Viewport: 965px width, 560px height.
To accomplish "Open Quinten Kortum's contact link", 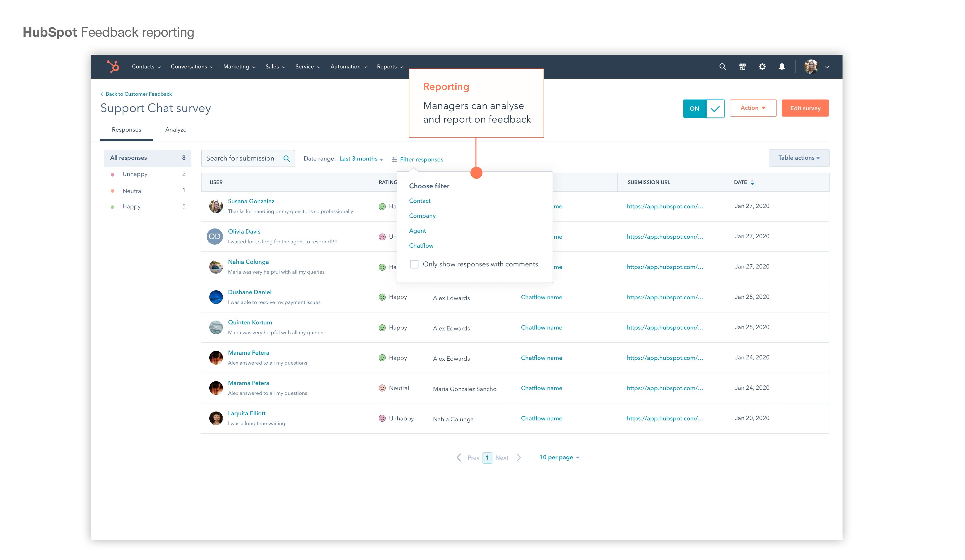I will click(250, 323).
